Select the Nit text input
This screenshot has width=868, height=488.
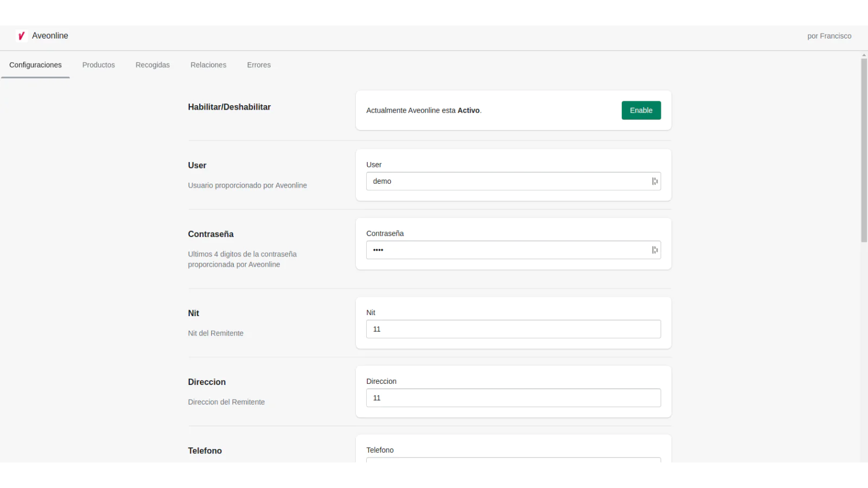coord(513,329)
